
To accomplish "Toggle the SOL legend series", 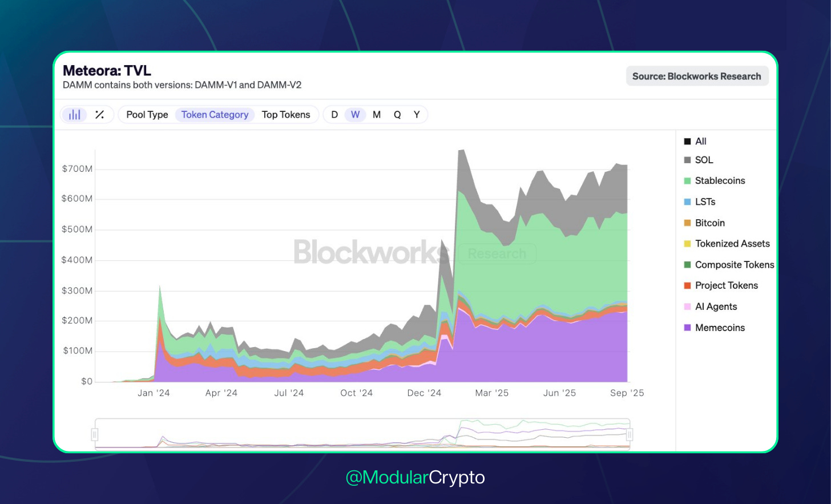I will click(699, 160).
